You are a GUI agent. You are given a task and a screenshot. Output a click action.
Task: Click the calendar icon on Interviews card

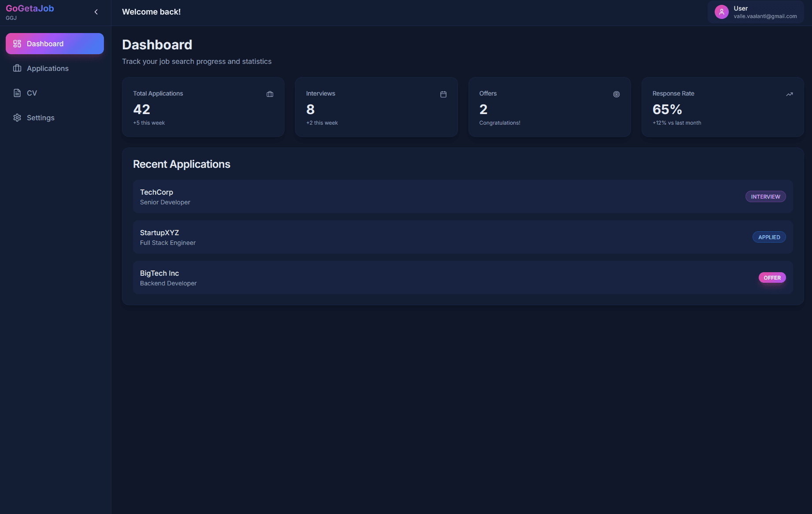pos(443,94)
